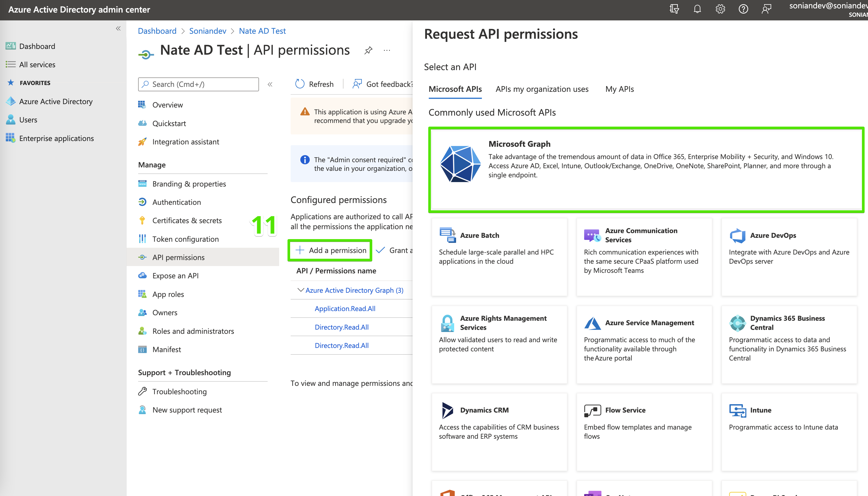Select Azure Service Management card
This screenshot has width=868, height=496.
(x=644, y=345)
